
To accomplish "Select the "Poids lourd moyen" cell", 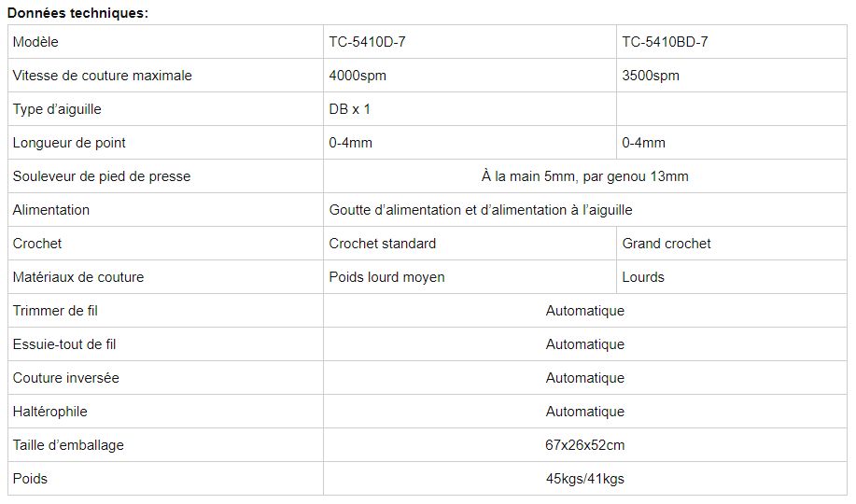I will 386,277.
